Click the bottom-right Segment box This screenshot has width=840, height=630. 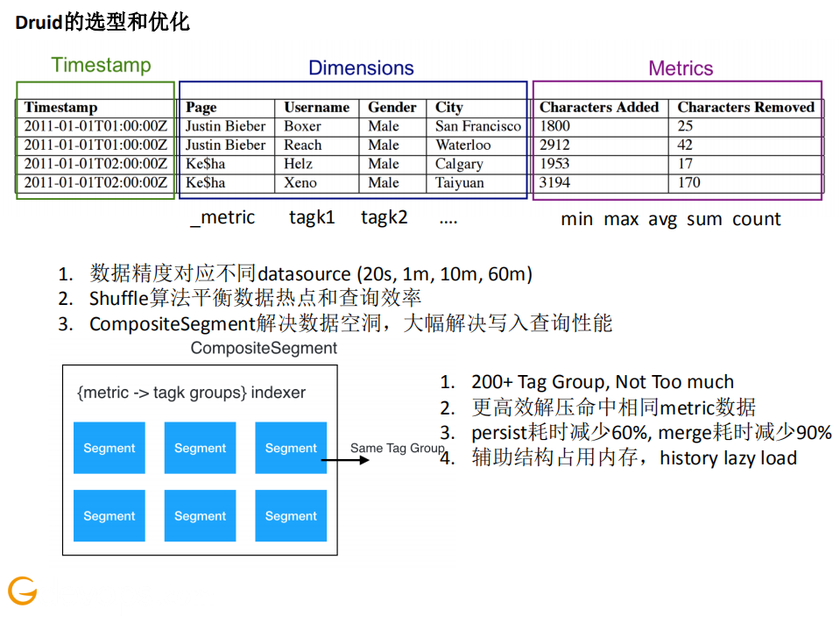[x=291, y=515]
